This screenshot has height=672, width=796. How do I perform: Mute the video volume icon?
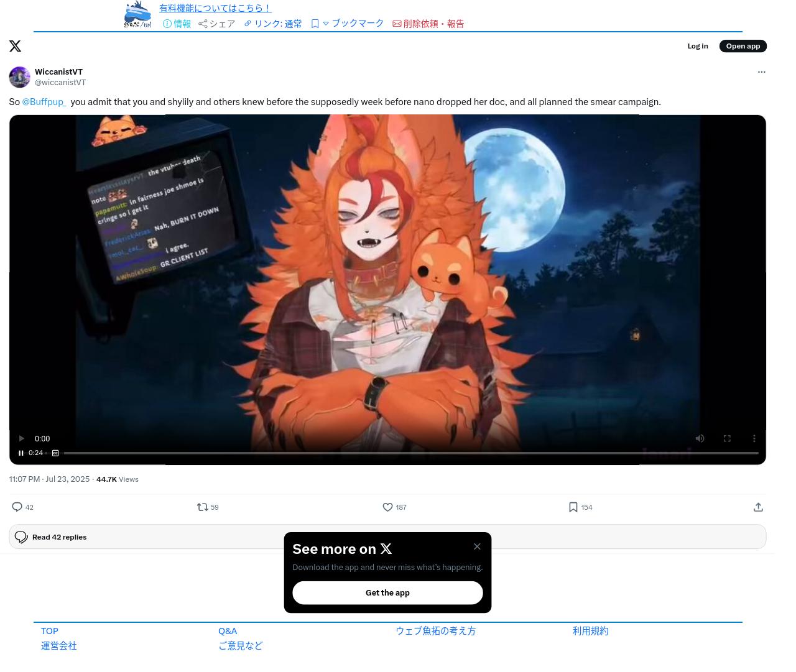700,438
